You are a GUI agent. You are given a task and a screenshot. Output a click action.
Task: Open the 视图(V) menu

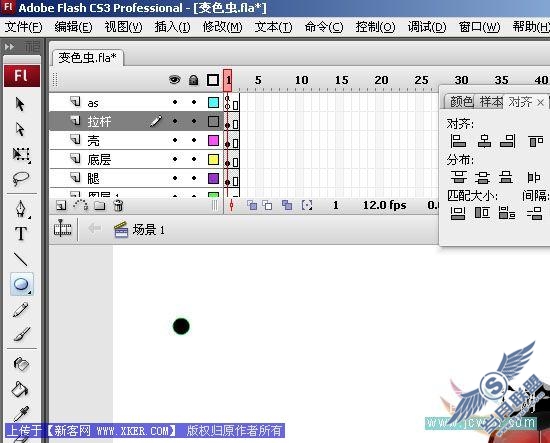point(123,27)
